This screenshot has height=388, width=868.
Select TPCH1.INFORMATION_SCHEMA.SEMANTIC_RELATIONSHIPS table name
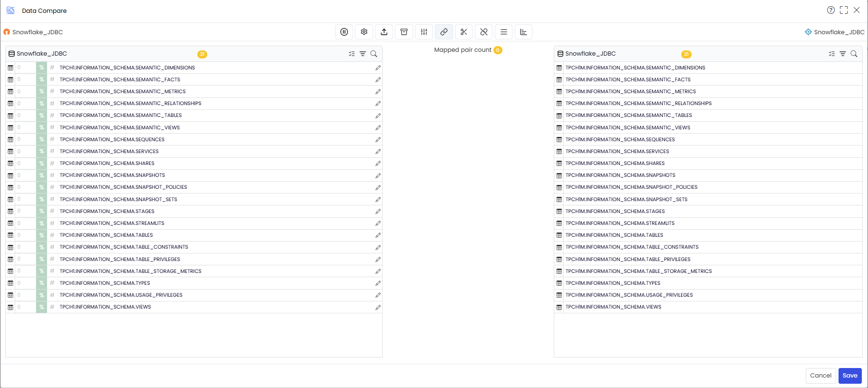130,103
